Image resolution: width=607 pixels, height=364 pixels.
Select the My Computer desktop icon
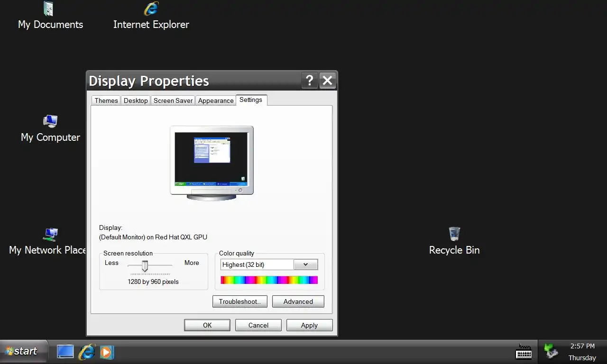tap(50, 128)
